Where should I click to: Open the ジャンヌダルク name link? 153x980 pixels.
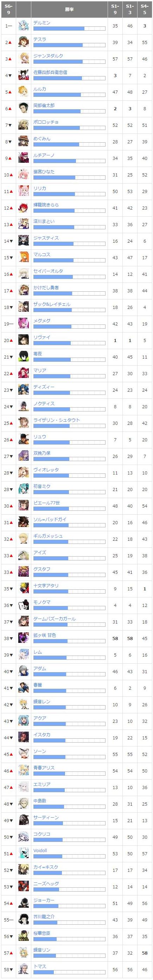(x=48, y=56)
